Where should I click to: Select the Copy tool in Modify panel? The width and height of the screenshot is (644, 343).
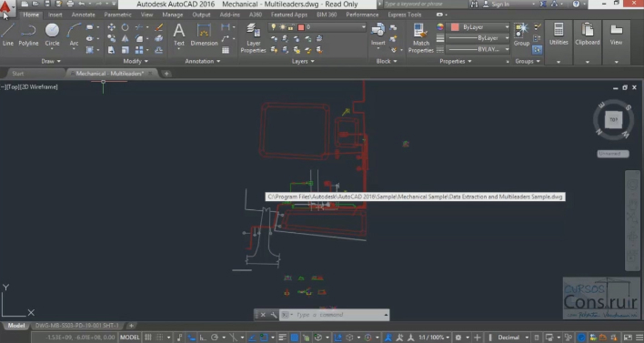coord(111,38)
